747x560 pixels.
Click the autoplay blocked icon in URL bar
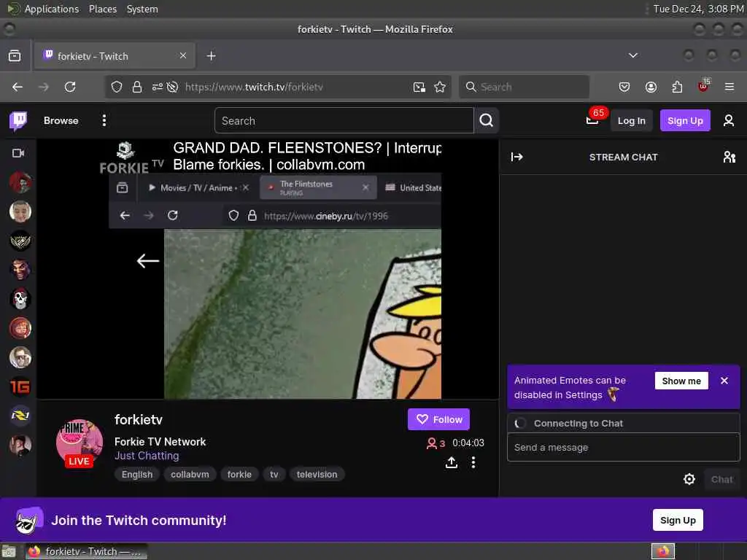point(172,87)
